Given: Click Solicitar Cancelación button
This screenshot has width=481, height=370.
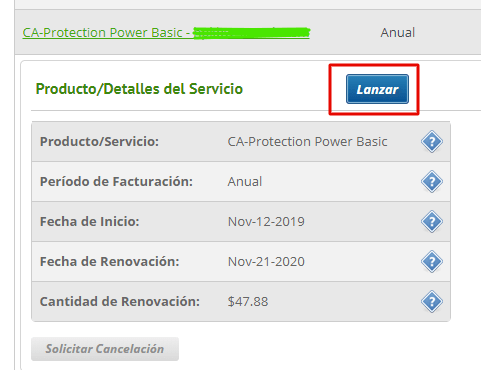Looking at the screenshot, I should coord(105,349).
